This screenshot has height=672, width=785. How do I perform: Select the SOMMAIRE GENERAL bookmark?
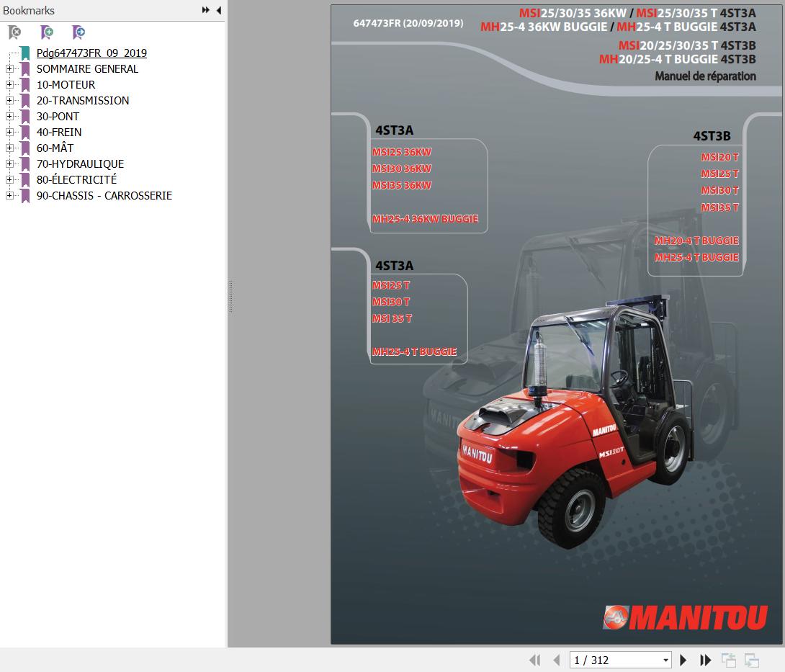click(87, 68)
